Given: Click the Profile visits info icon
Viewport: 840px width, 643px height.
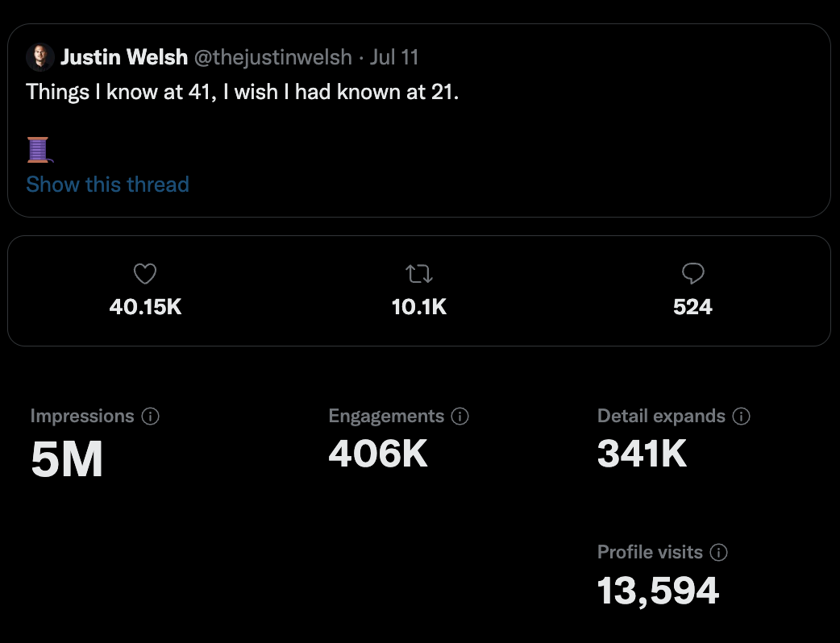Looking at the screenshot, I should coord(719,553).
